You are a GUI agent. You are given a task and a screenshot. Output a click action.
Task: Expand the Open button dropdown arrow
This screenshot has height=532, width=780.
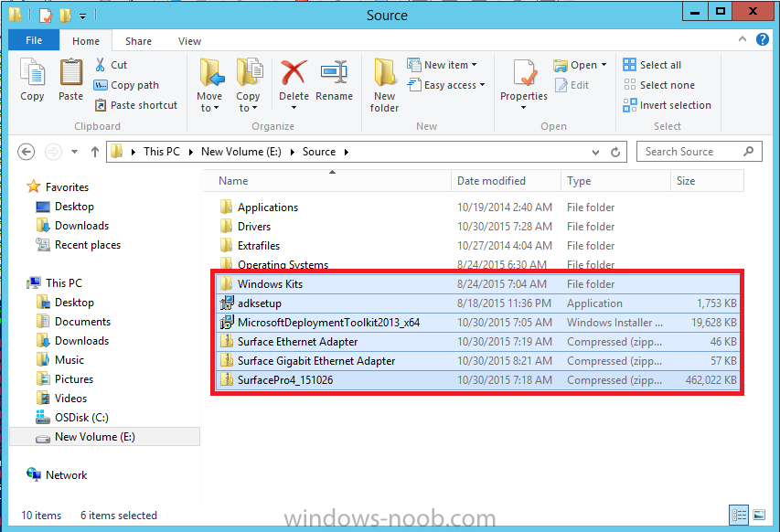[x=604, y=65]
